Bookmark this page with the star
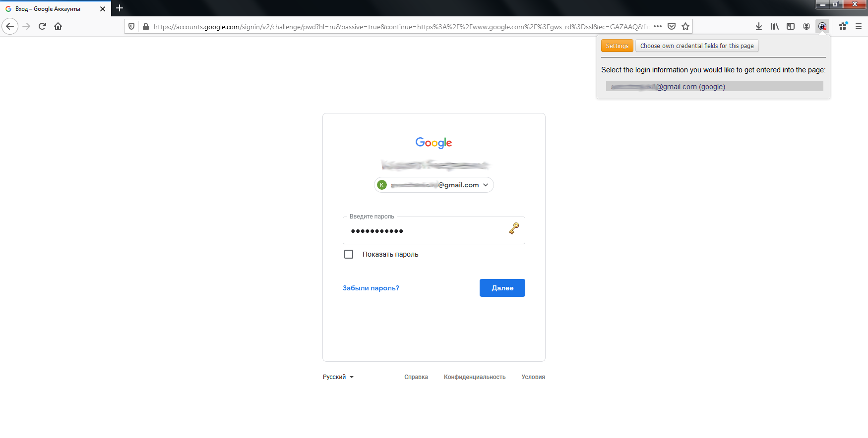Screen dimensions: 868x438 click(x=685, y=26)
